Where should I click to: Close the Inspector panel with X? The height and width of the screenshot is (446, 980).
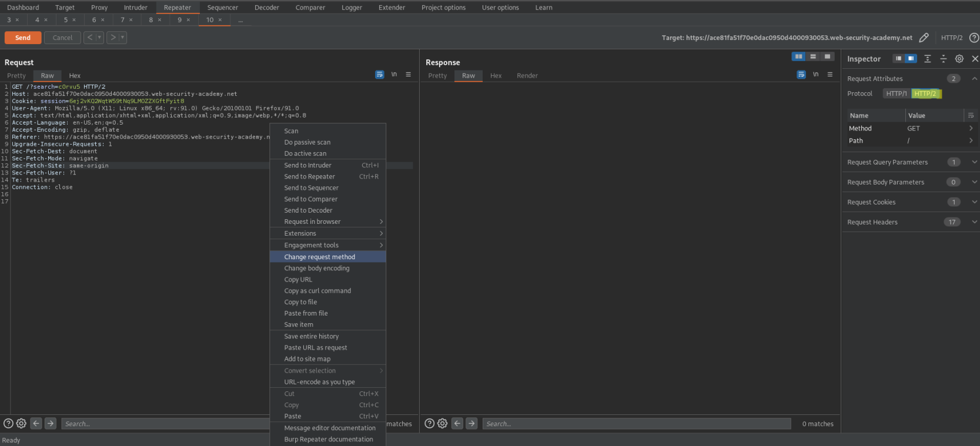975,59
